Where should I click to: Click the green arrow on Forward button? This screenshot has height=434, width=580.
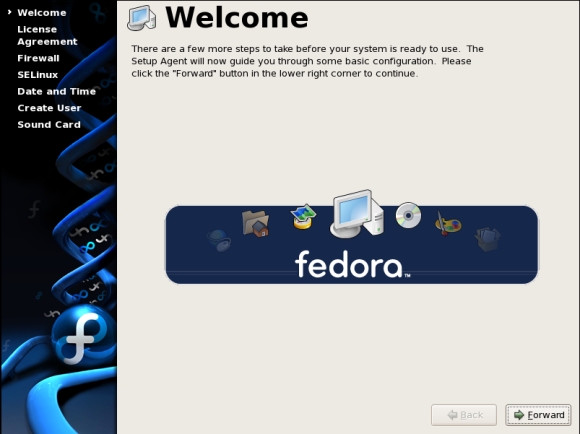519,415
